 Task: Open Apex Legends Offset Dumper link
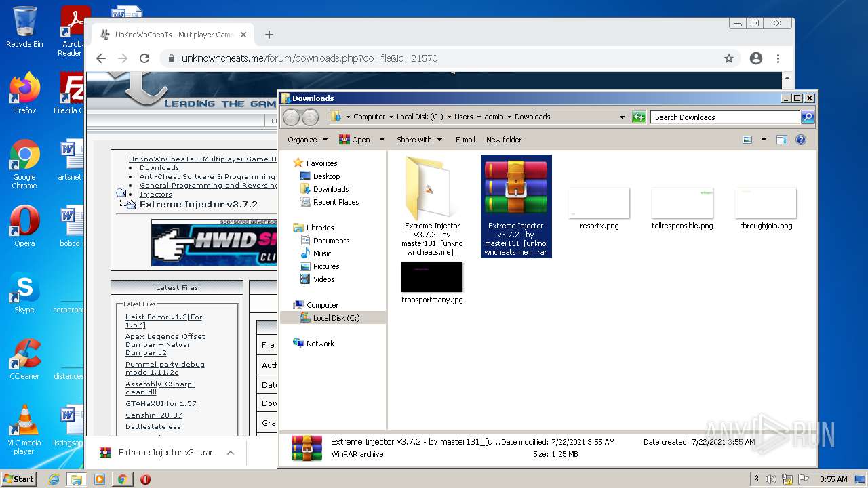coord(165,344)
